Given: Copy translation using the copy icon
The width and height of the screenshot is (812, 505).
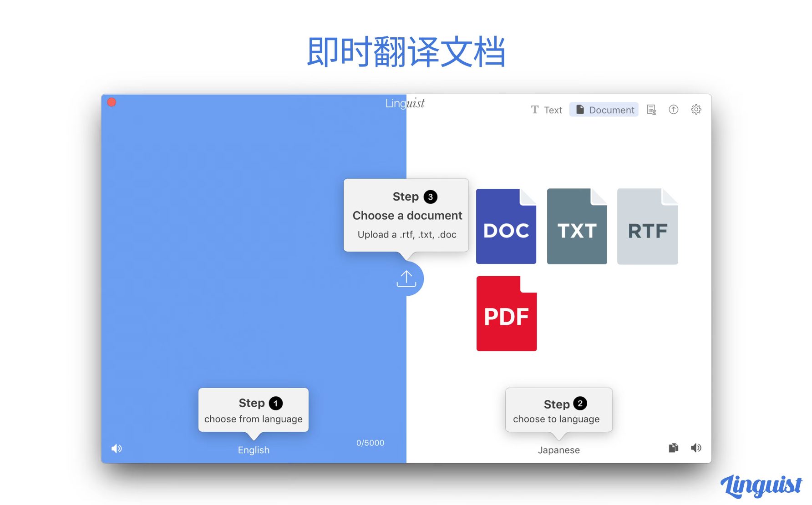Looking at the screenshot, I should pos(673,448).
